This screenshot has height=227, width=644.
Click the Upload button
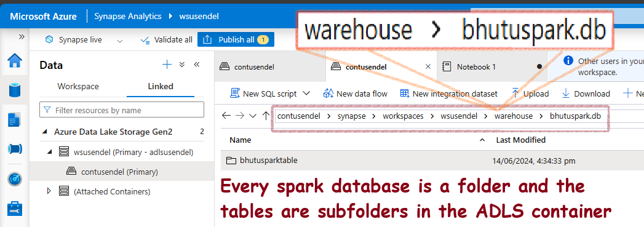click(530, 94)
